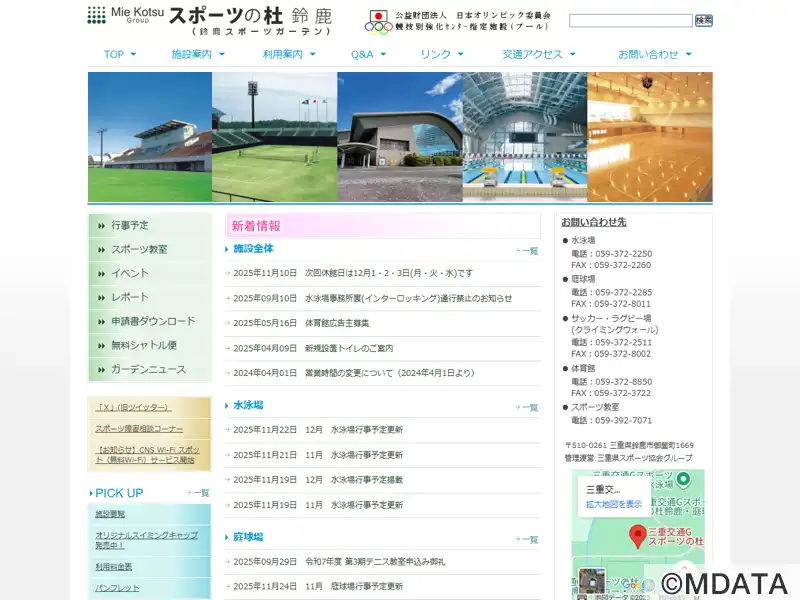Expand the 施設案内 navigation dropdown

click(x=197, y=54)
